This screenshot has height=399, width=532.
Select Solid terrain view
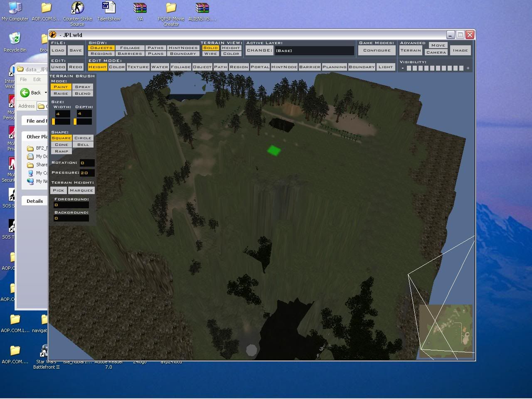click(x=210, y=48)
